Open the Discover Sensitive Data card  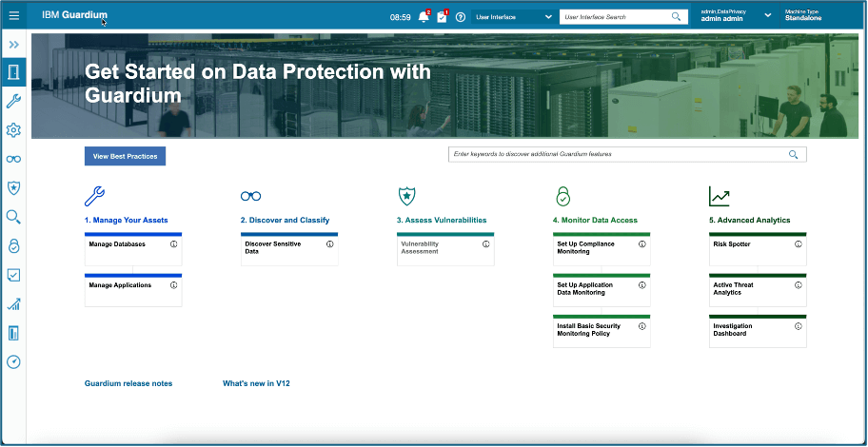click(x=289, y=249)
